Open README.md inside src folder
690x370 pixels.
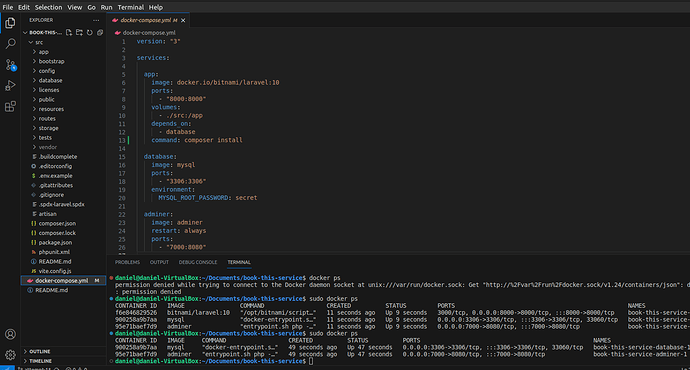point(64,262)
